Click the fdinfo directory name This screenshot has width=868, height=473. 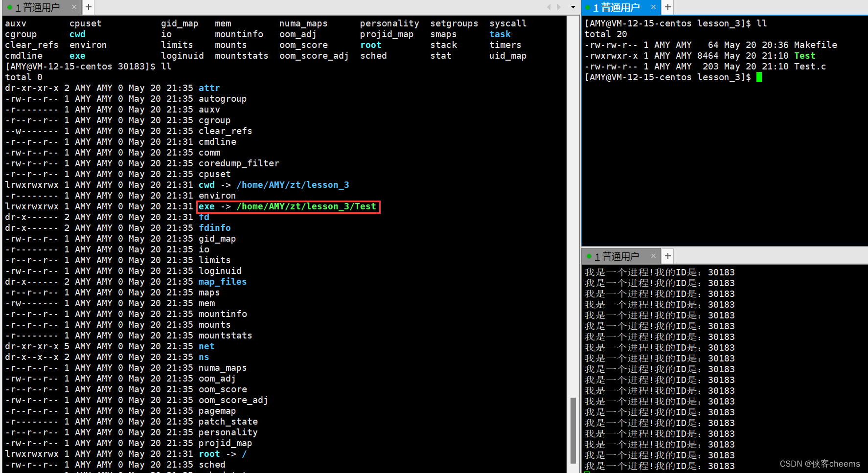215,228
